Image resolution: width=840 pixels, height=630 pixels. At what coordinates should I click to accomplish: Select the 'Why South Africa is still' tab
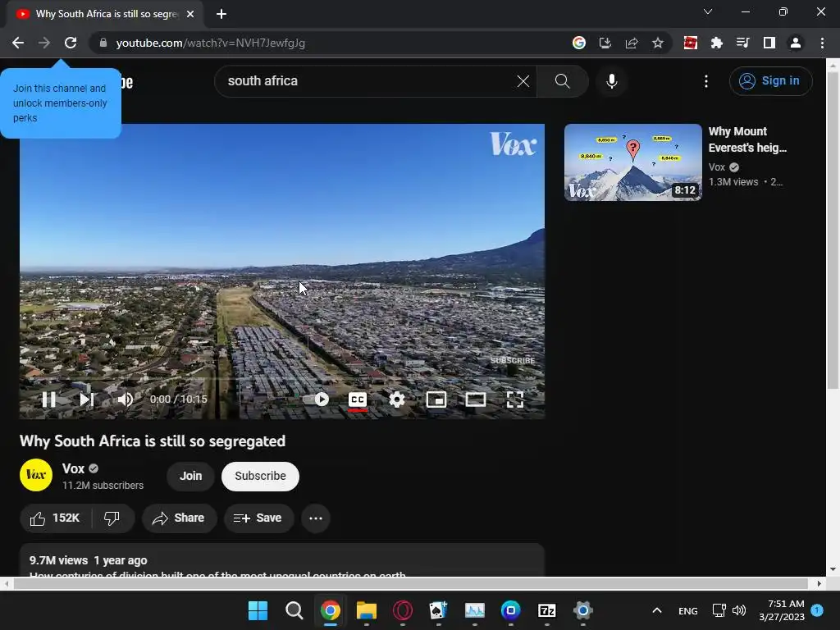[x=105, y=14]
